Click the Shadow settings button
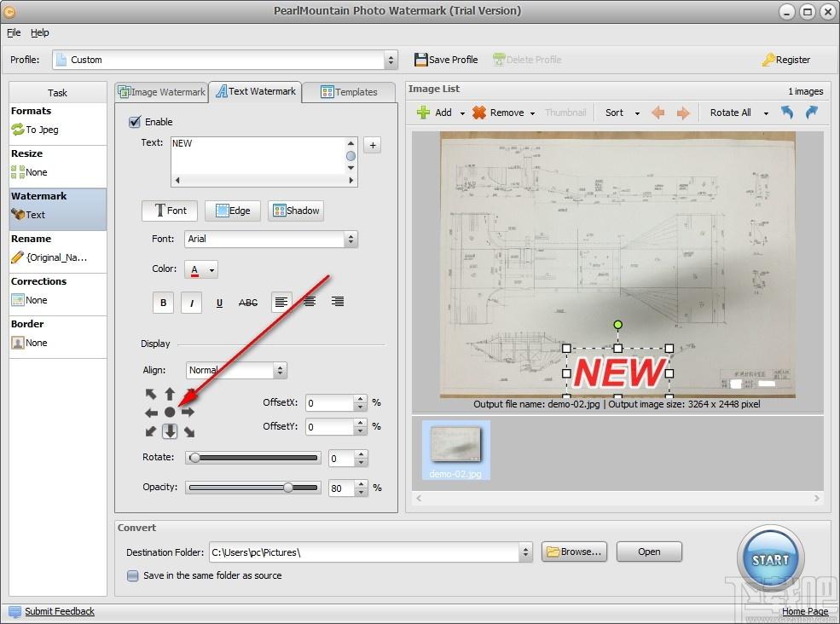Image resolution: width=840 pixels, height=624 pixels. pyautogui.click(x=296, y=211)
